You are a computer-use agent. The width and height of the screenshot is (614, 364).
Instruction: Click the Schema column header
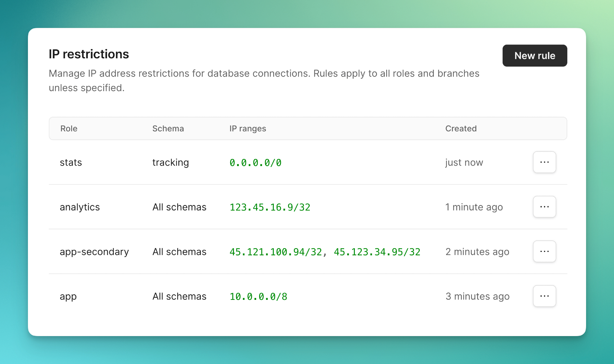coord(168,129)
